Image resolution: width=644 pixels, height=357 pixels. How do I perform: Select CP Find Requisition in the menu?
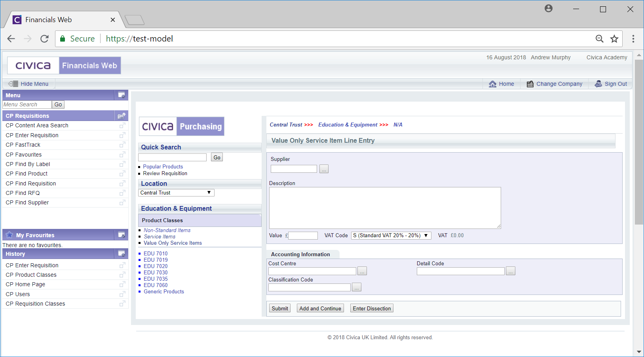(31, 183)
